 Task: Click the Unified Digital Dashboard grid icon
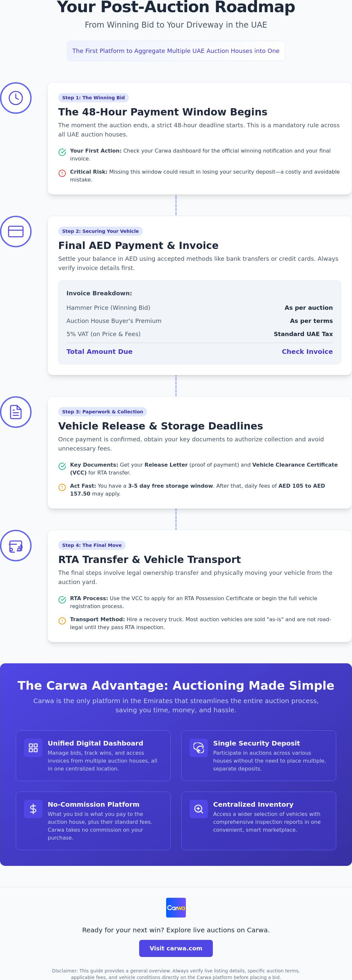click(33, 748)
